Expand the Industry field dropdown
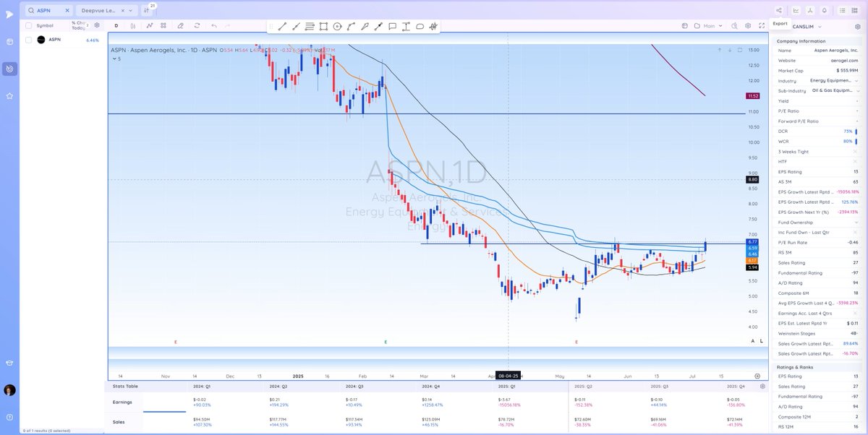This screenshot has height=435, width=868. click(856, 81)
